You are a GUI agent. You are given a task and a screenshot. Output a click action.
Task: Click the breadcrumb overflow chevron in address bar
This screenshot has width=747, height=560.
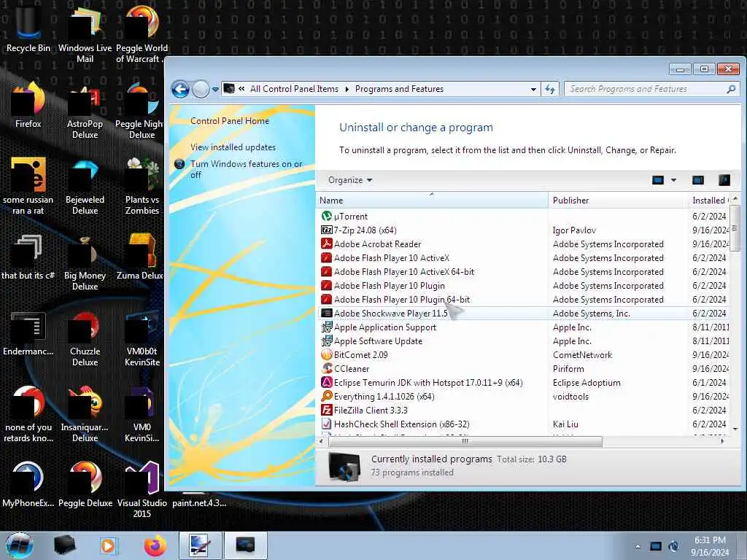[241, 88]
